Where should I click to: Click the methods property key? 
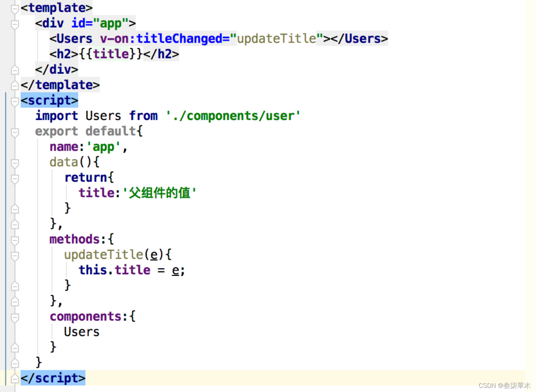coord(74,239)
